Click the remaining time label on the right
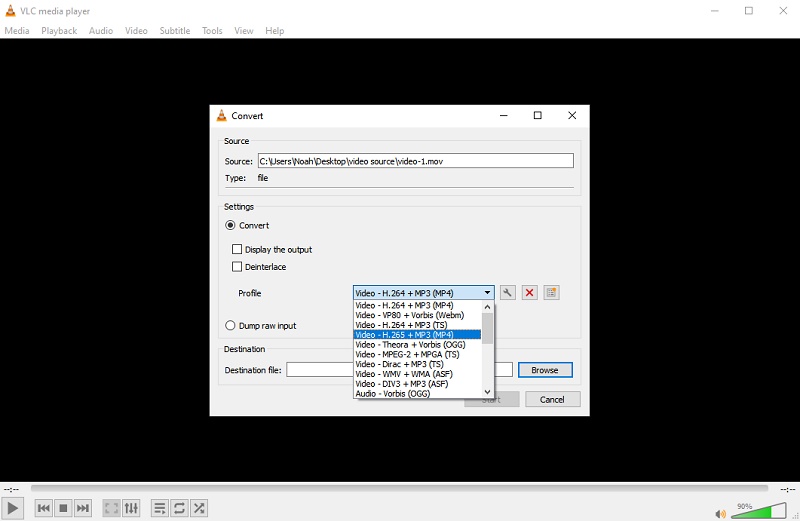800x521 pixels. pyautogui.click(x=788, y=489)
